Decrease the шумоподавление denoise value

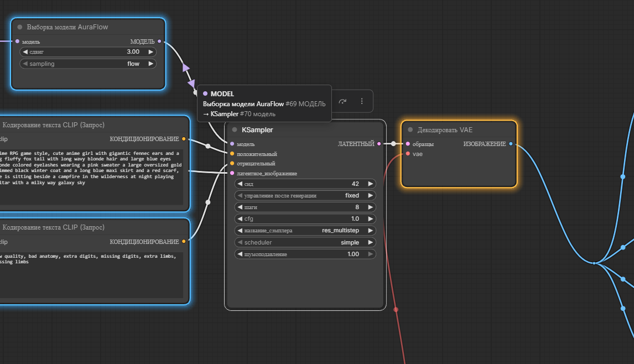click(240, 254)
